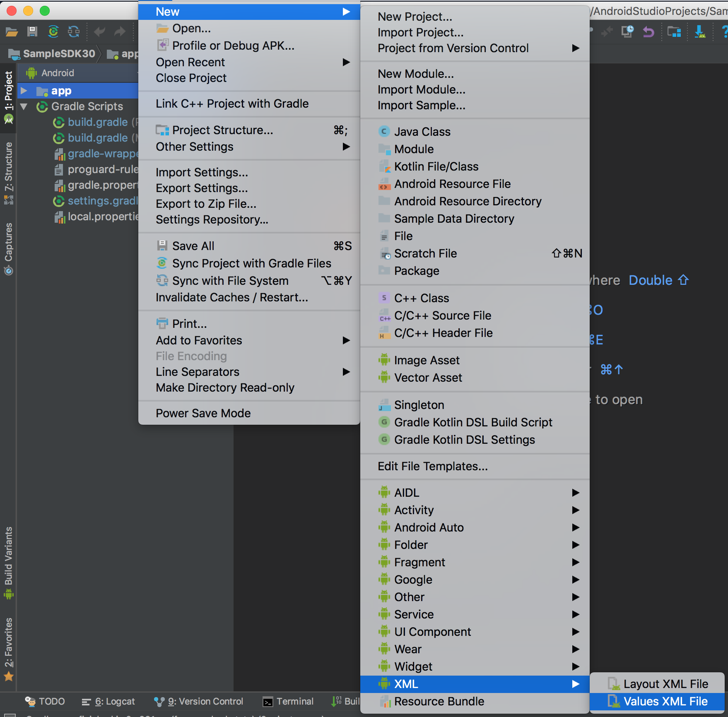Choose Scratch File menu item

point(475,253)
